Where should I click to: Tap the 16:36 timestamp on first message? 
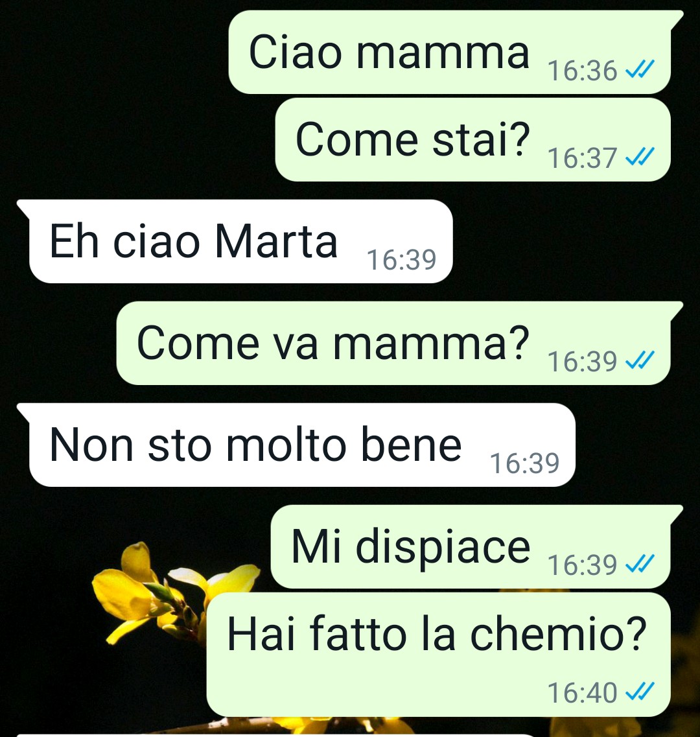click(x=583, y=71)
